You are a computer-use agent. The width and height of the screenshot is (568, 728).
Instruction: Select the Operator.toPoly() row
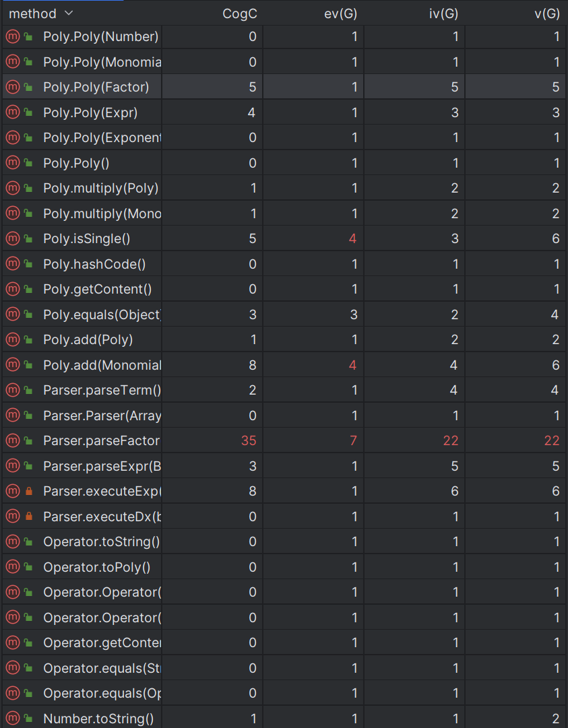coord(284,567)
